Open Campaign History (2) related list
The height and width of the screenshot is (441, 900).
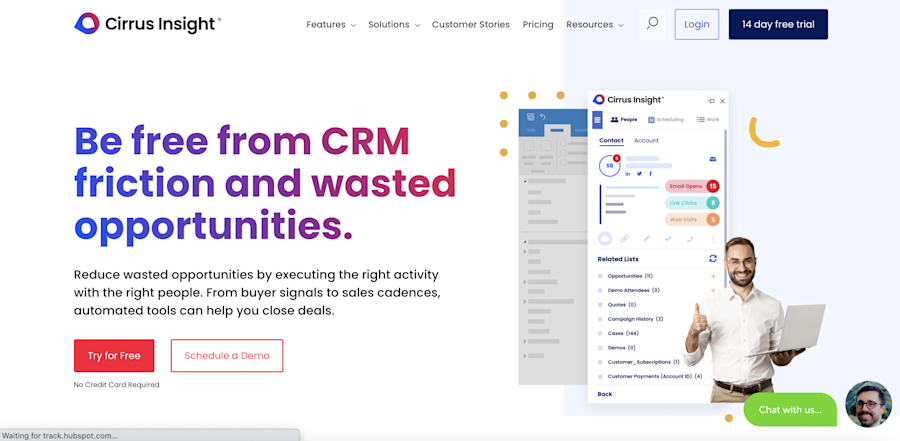tap(635, 319)
